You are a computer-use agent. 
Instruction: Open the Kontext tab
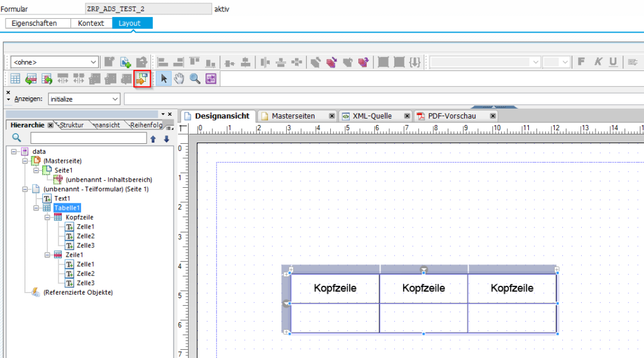91,23
